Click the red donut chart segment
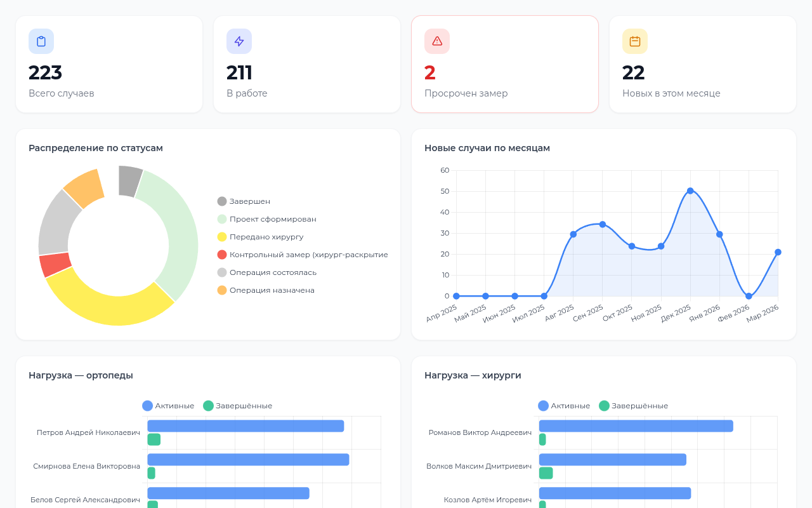812x508 pixels. [x=55, y=265]
